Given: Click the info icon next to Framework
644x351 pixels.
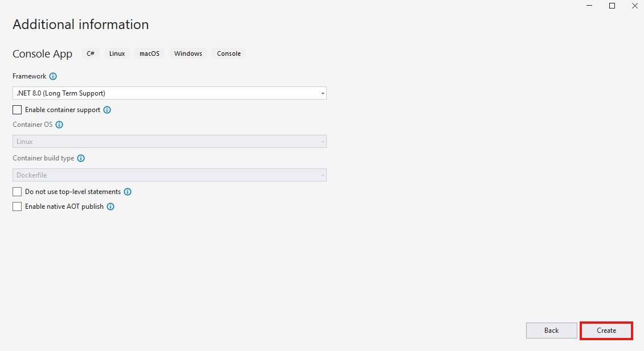Looking at the screenshot, I should coord(53,76).
